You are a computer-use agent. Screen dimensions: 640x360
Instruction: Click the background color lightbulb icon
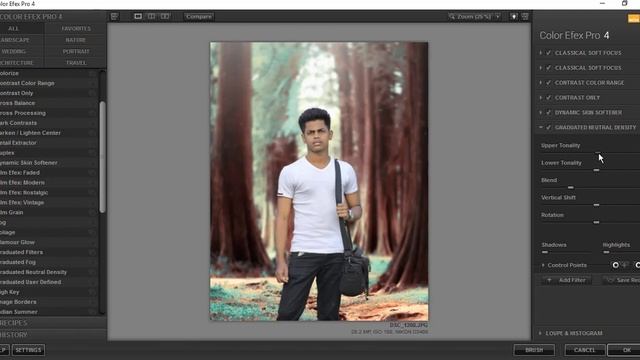click(513, 16)
